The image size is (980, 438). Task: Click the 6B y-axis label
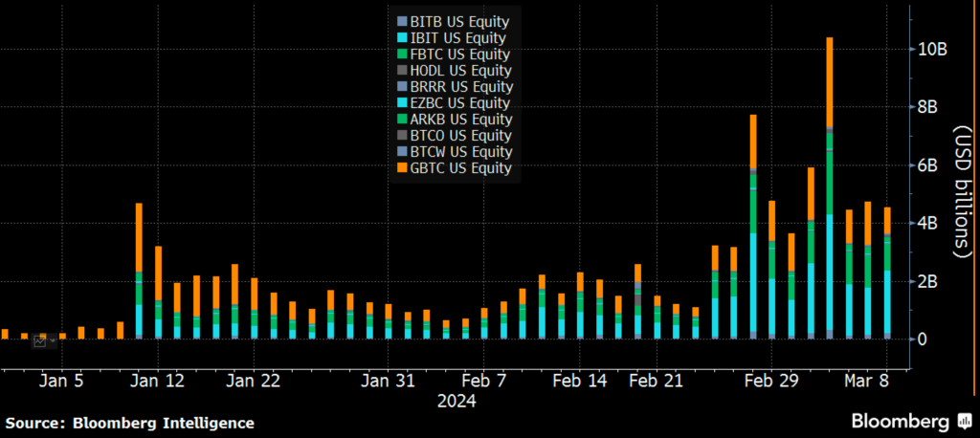926,165
